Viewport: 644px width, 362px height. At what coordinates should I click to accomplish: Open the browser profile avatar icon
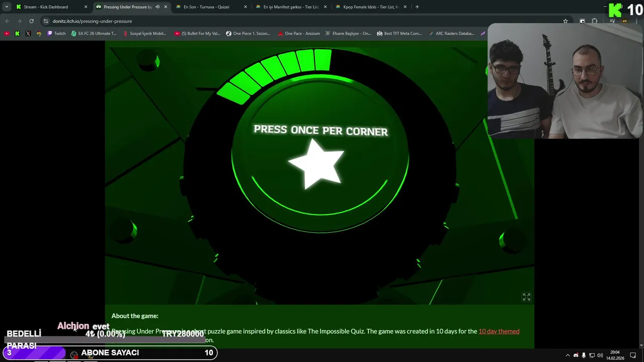click(x=625, y=21)
